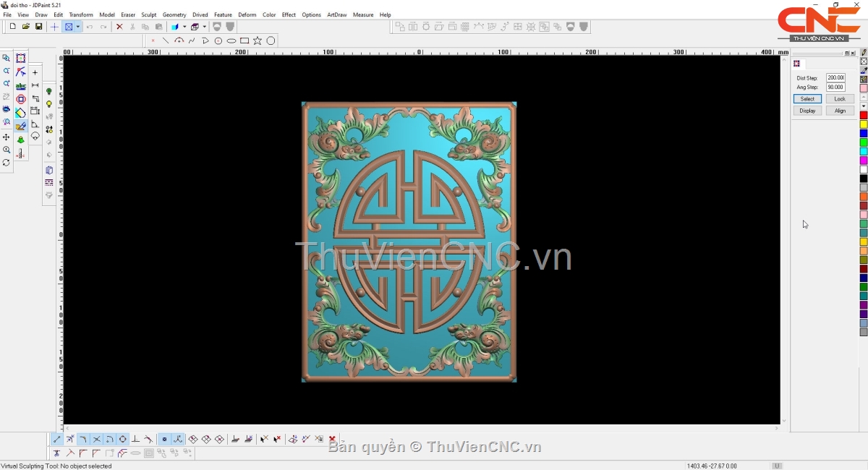Select the virtual sculpting tool icon

(21, 127)
